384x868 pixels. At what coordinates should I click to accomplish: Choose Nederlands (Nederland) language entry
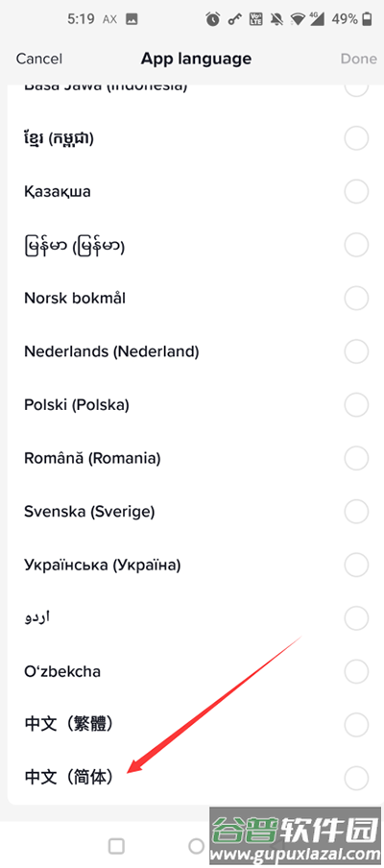point(192,351)
